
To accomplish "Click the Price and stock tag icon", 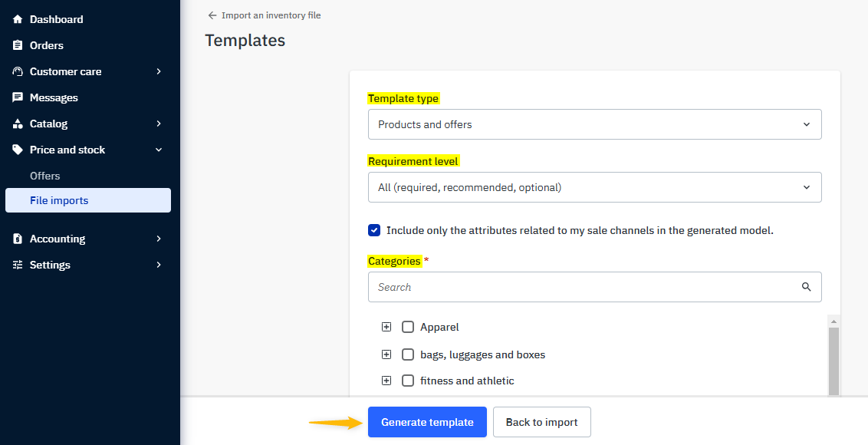I will tap(18, 150).
